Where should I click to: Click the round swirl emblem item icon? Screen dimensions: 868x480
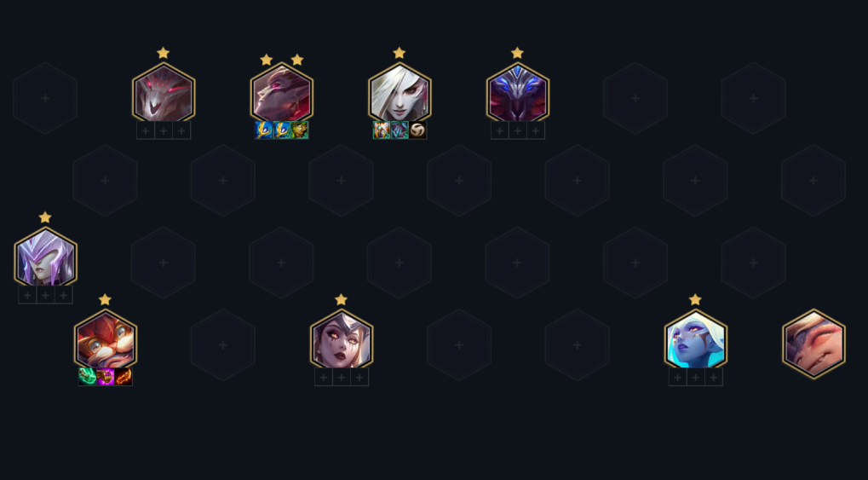(418, 130)
